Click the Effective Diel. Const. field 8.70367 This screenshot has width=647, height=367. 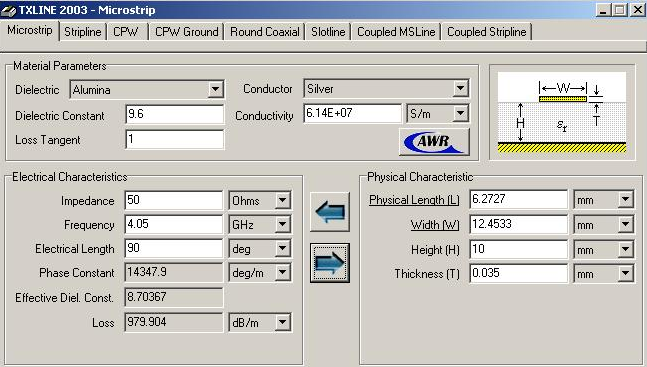coord(174,297)
